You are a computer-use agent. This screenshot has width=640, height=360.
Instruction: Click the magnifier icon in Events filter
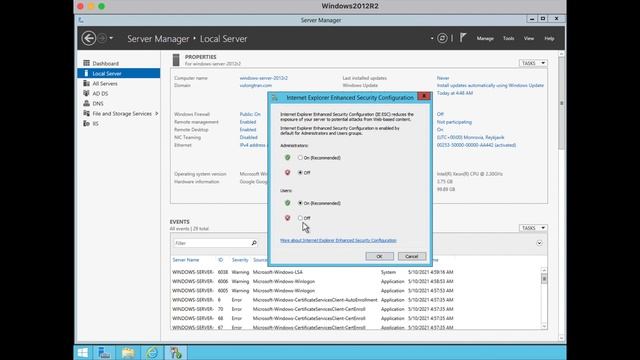pos(254,243)
